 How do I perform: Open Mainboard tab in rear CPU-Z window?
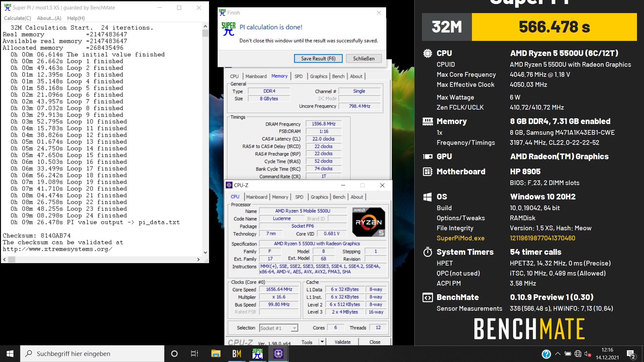(256, 76)
